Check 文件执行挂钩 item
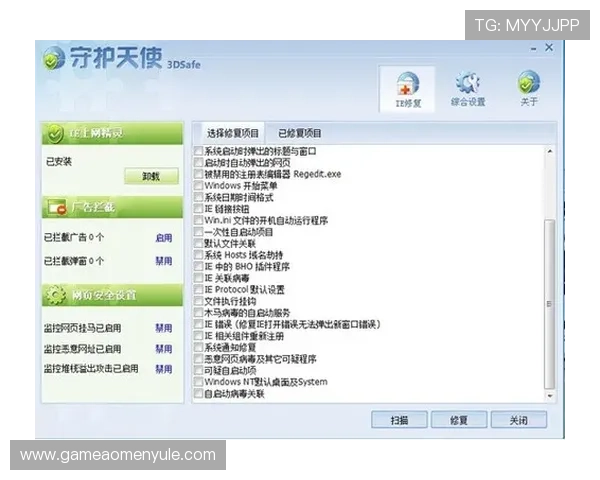This screenshot has height=480, width=600. pos(198,301)
